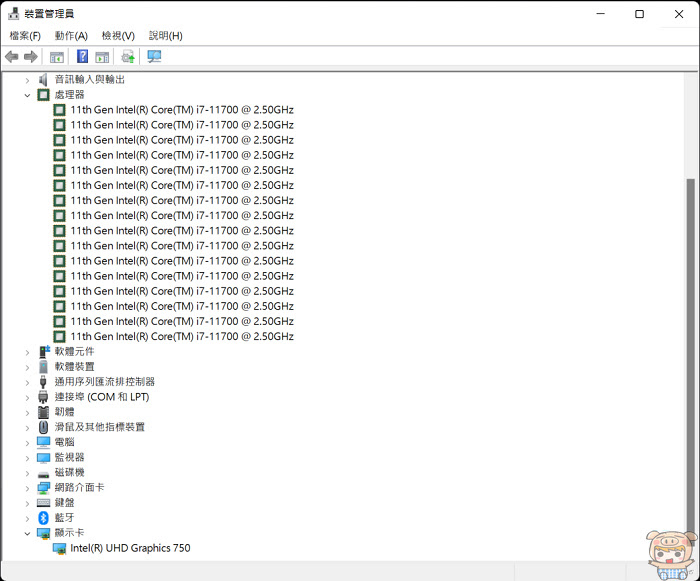Expand the 藍牙 category
700x581 pixels.
(x=27, y=518)
